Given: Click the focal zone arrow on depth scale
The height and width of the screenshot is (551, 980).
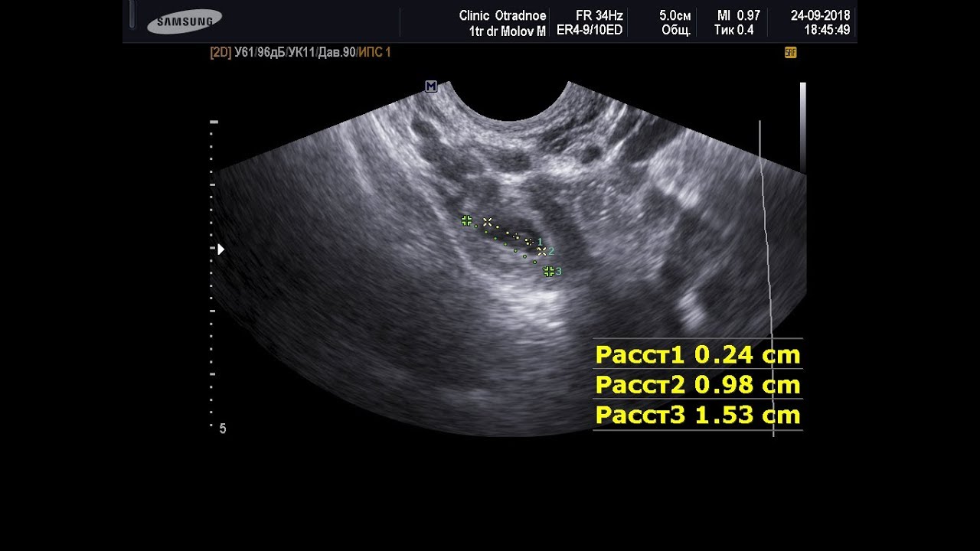Looking at the screenshot, I should point(220,249).
